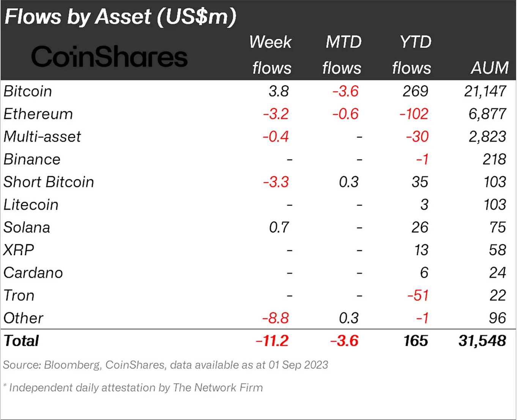Click the Bloomberg, CoinShares source line

click(x=166, y=365)
